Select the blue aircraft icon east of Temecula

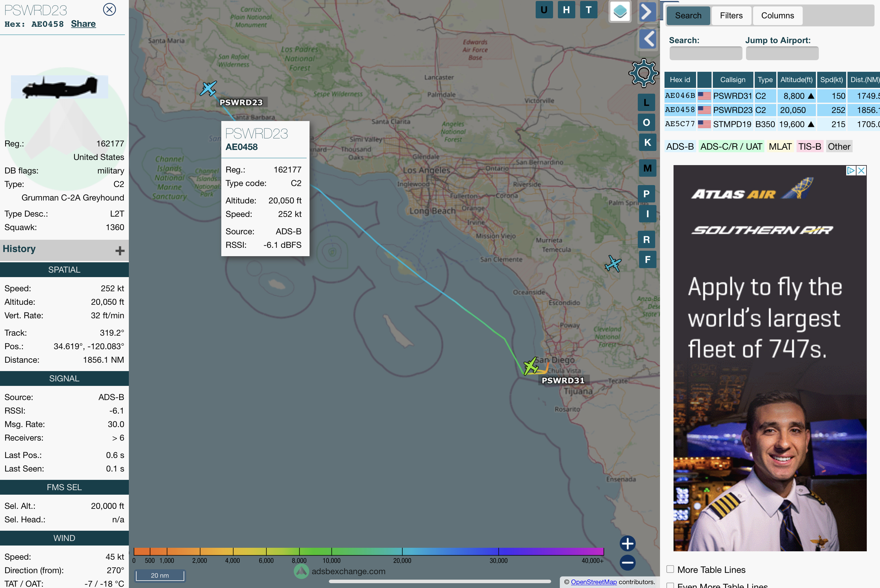click(613, 264)
